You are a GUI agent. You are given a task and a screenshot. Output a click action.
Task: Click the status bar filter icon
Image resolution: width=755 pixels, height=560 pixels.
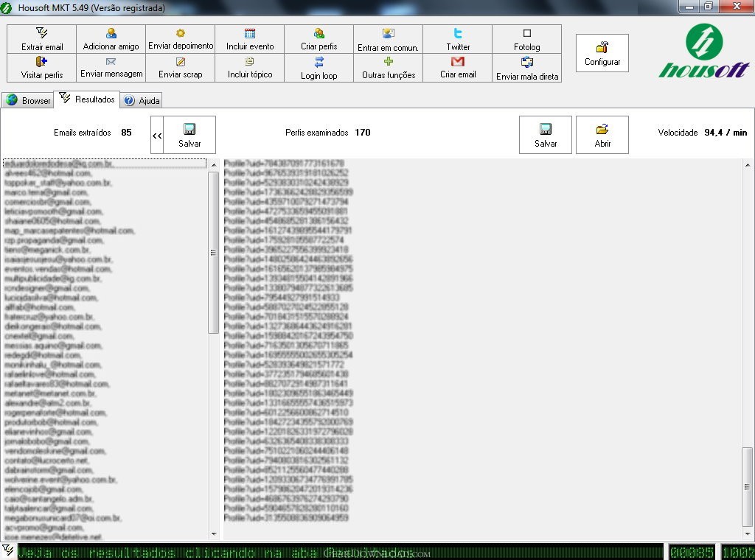click(7, 551)
